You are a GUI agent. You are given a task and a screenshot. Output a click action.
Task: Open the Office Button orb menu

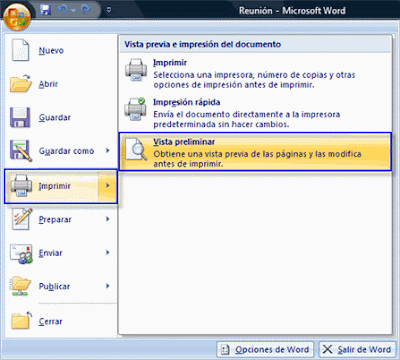pos(17,16)
